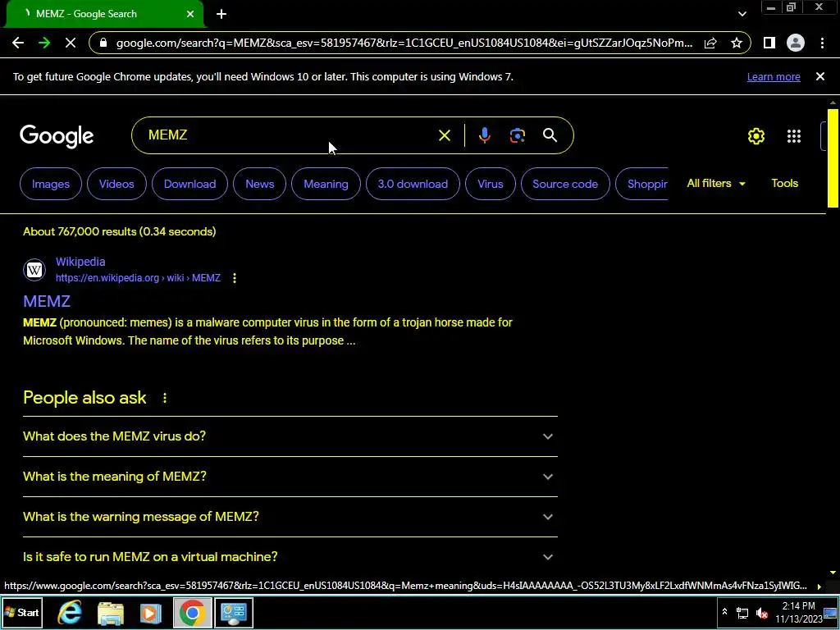Click the share icon in address bar
The width and height of the screenshot is (840, 630).
point(710,43)
